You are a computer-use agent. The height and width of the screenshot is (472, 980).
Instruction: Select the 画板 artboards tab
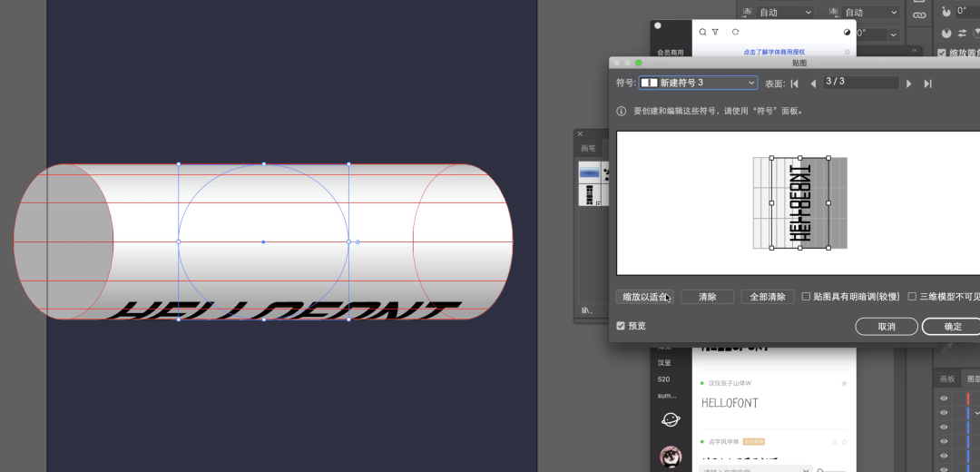tap(946, 379)
